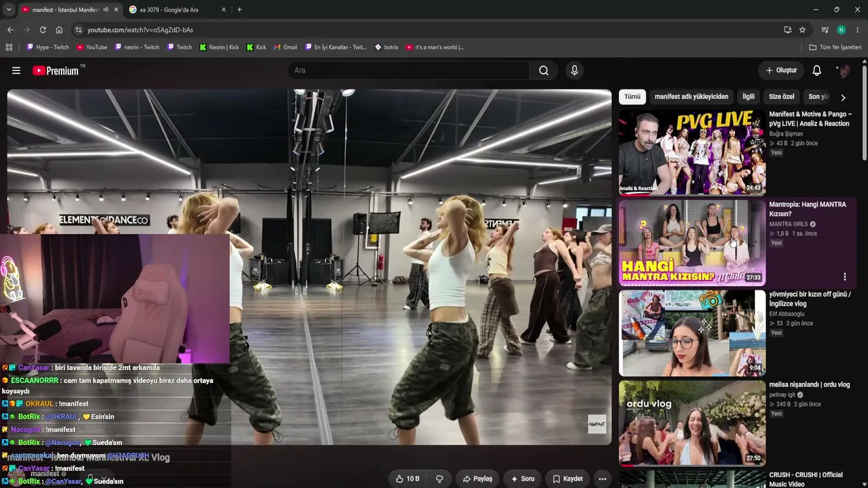
Task: Save the video with Kaydet
Action: coord(568,479)
